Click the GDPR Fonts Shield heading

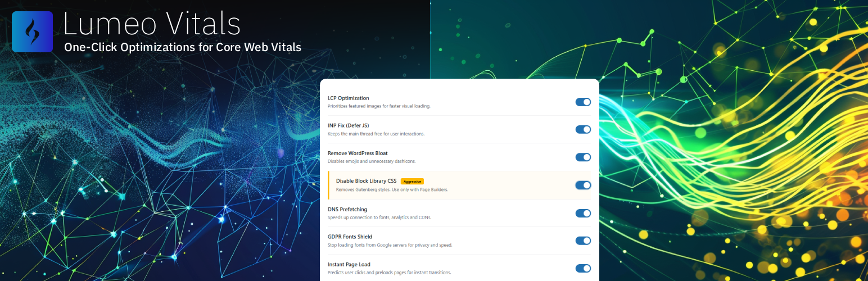coord(350,237)
